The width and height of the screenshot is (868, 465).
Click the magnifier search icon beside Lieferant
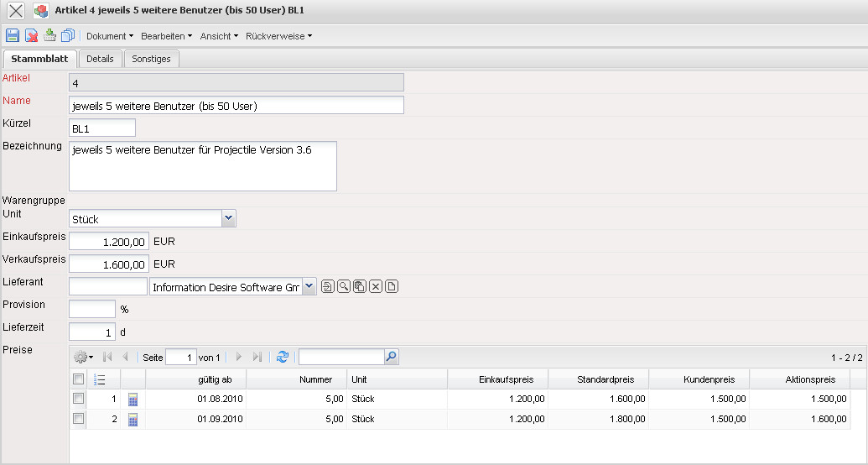point(344,287)
